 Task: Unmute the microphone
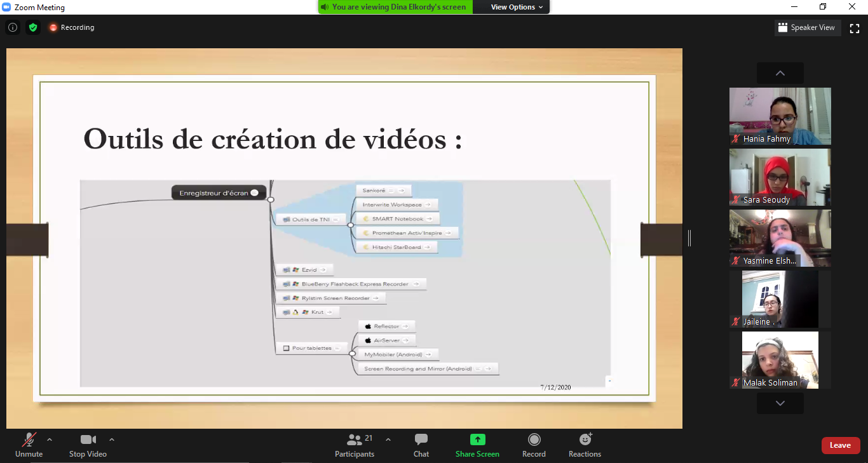click(x=29, y=445)
